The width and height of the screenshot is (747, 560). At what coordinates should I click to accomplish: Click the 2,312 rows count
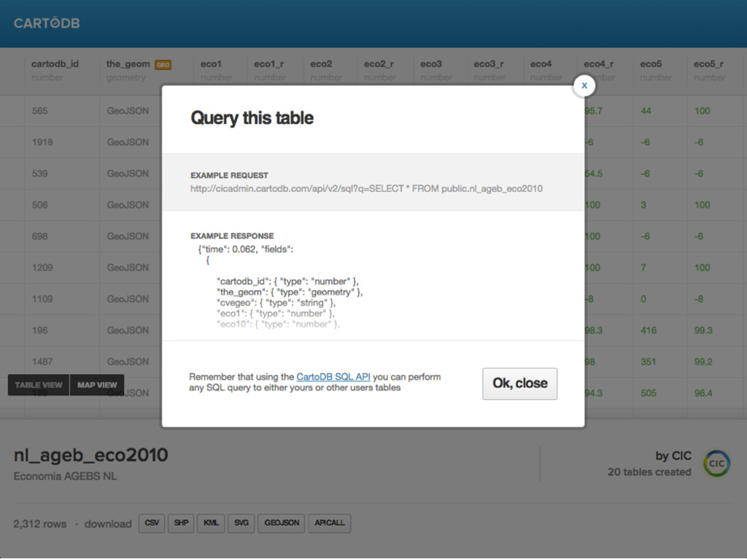click(x=40, y=524)
